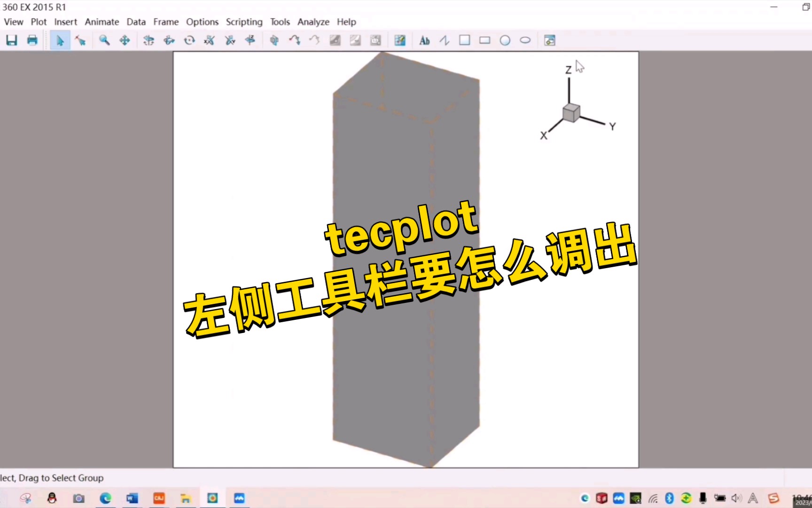Open the Analyze menu
This screenshot has width=812, height=508.
pyautogui.click(x=313, y=22)
